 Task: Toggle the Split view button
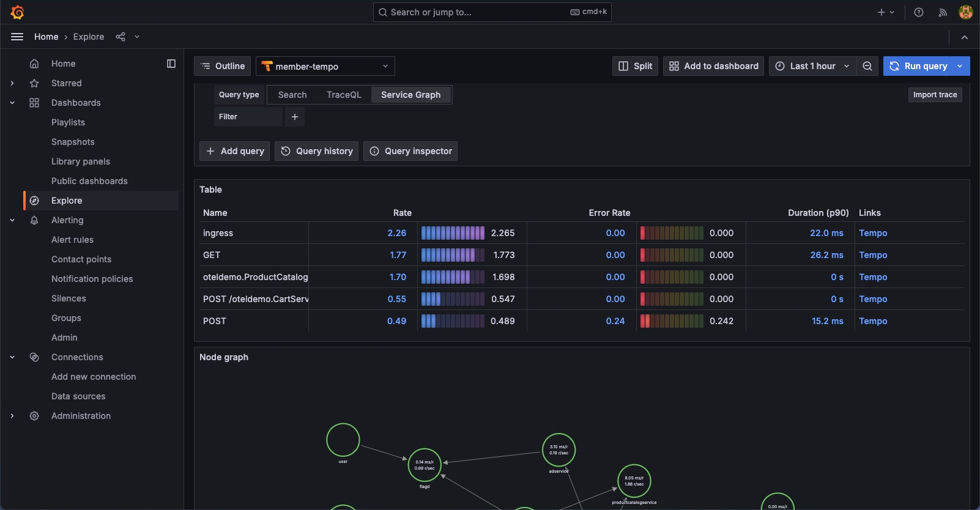coord(635,66)
